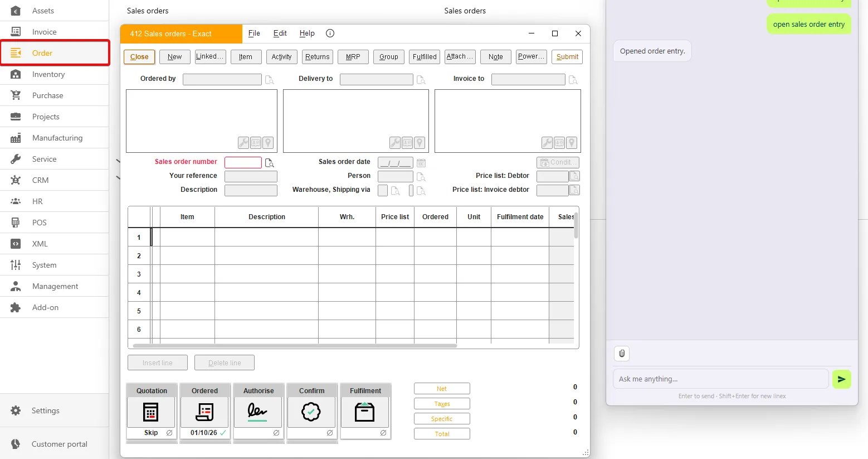Click the MRP button
This screenshot has height=459, width=868.
click(353, 57)
